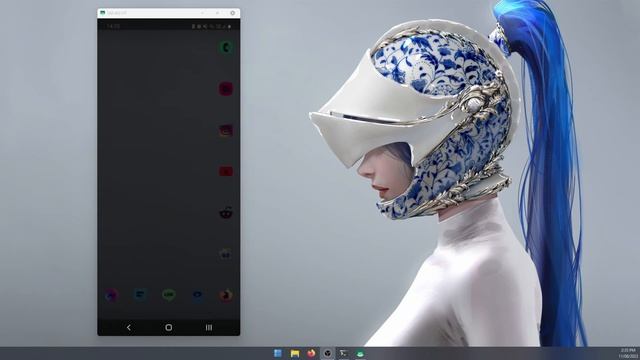This screenshot has height=360, width=640.
Task: Open the purple app icon in the phone dock
Action: (111, 295)
